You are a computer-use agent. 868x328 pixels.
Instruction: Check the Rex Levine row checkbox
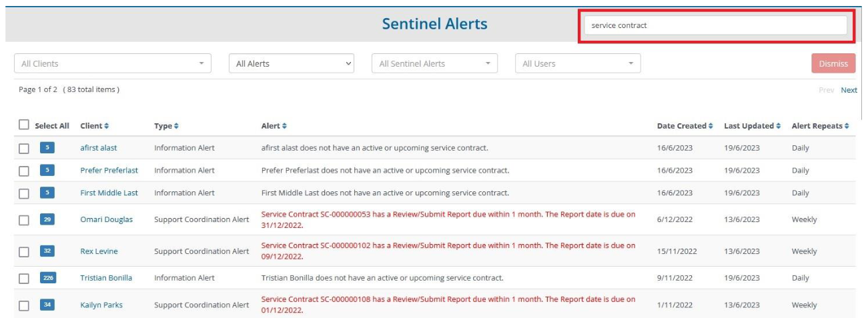[24, 252]
